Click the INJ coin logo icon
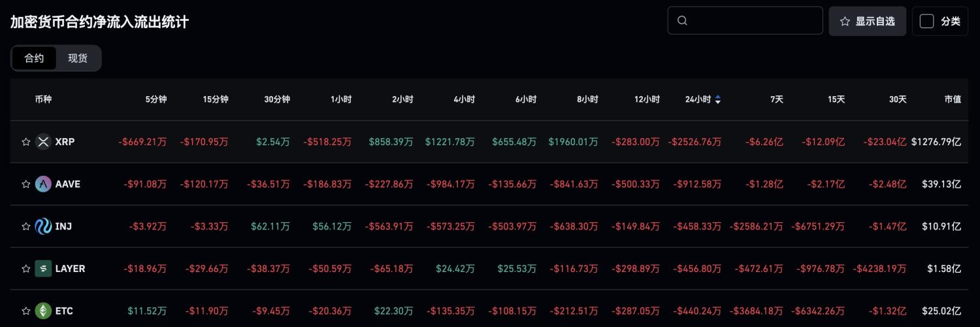The width and height of the screenshot is (980, 327). coord(43,226)
